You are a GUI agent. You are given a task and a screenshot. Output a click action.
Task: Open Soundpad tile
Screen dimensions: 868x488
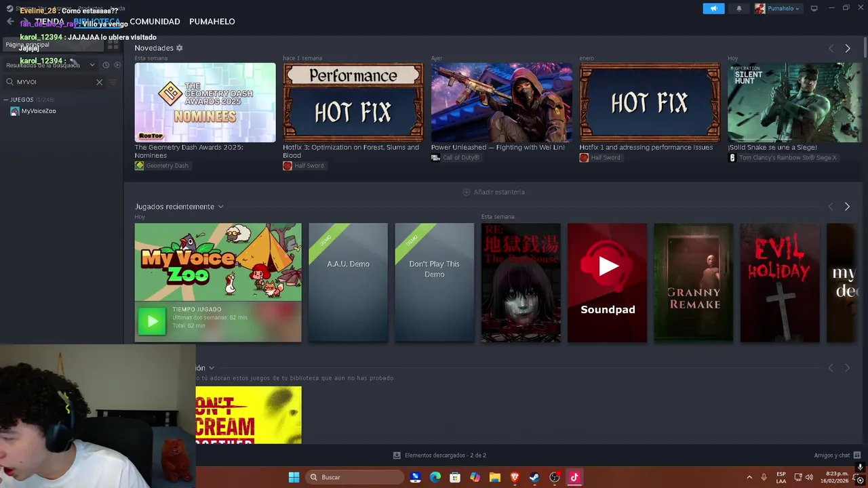pos(607,283)
